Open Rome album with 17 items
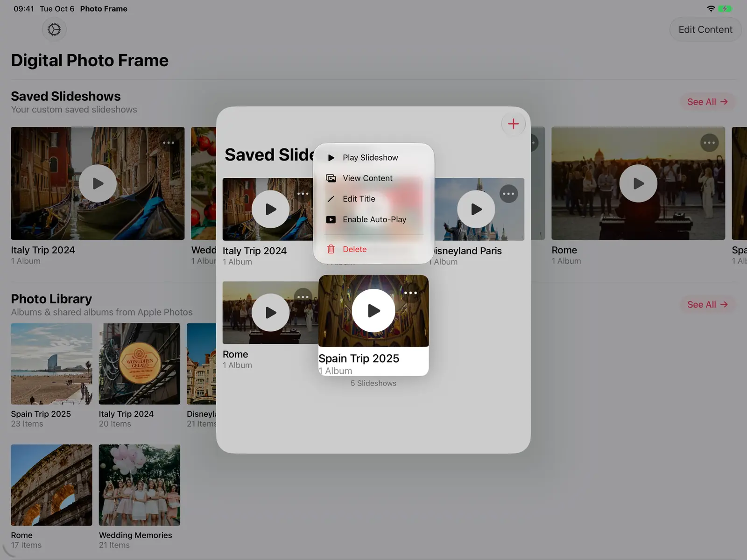747x560 pixels. [51, 485]
